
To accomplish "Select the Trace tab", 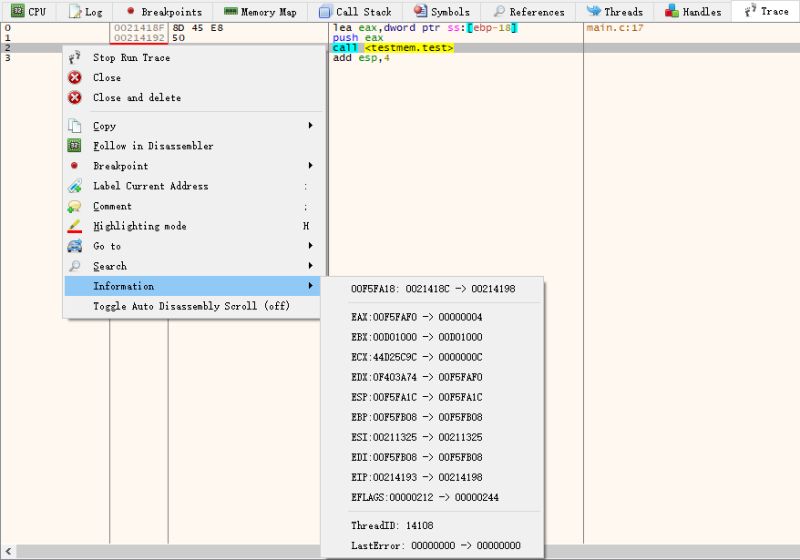I will point(766,11).
